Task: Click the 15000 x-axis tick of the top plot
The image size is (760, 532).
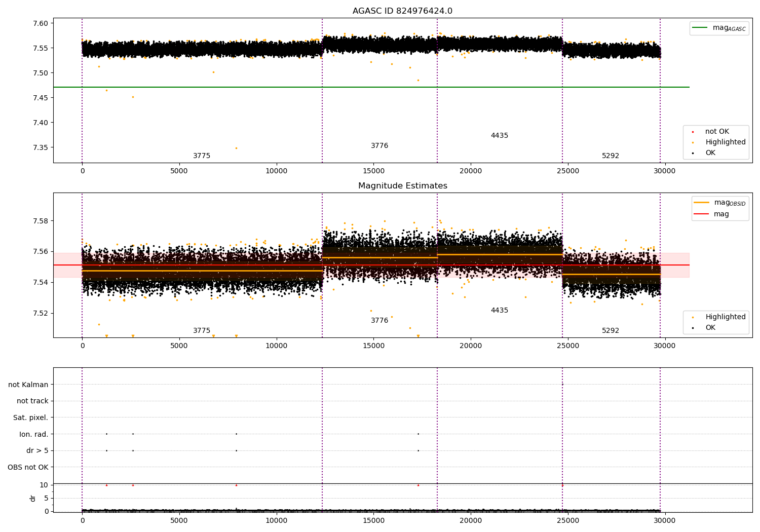Action: pos(373,171)
